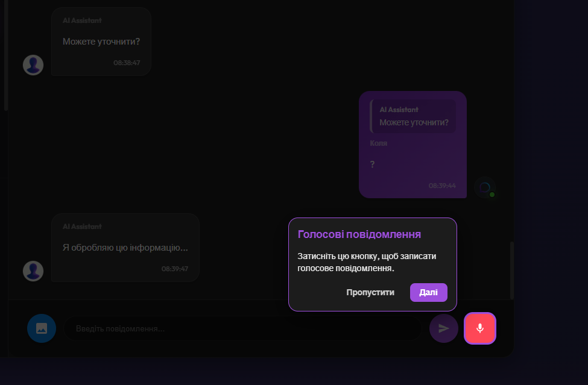Skip the tour with "Пропустити"
This screenshot has height=385, width=588.
coord(370,292)
